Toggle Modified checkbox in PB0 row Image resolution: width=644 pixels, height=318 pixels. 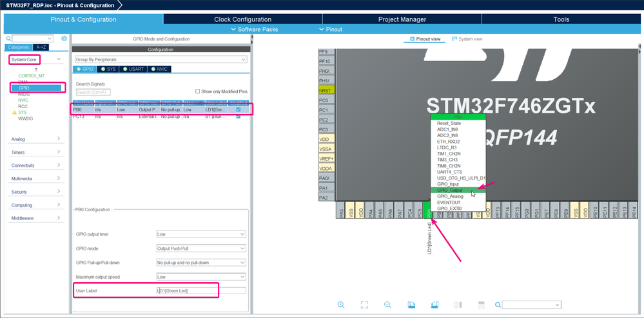click(239, 109)
